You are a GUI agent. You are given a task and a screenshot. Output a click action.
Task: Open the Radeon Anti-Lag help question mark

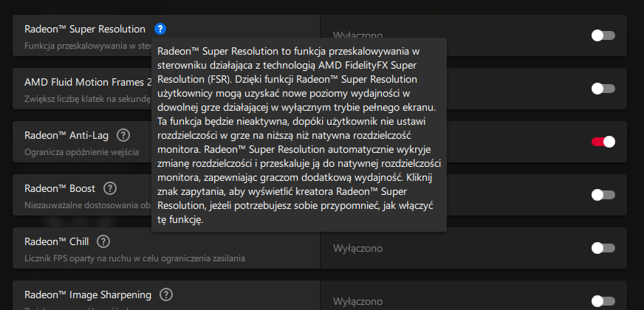123,135
